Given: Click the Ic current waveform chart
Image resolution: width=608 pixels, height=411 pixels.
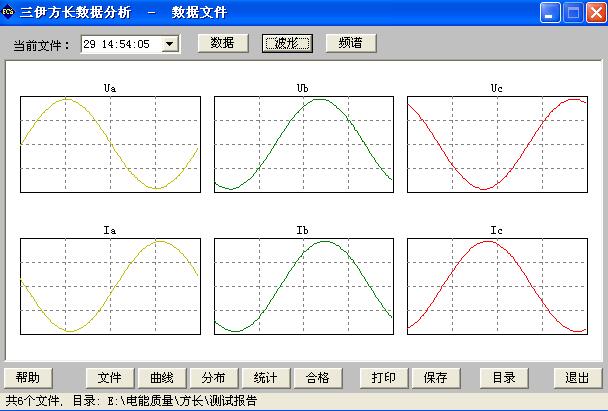Looking at the screenshot, I should pyautogui.click(x=497, y=286).
